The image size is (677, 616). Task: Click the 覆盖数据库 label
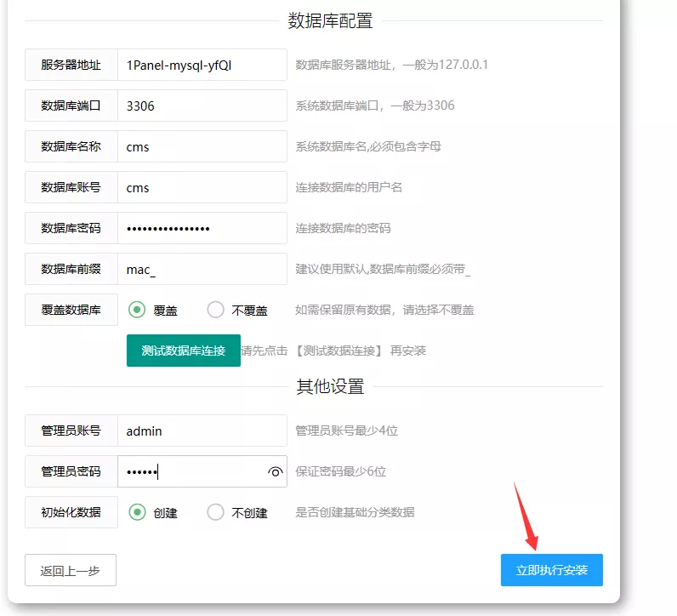(x=71, y=310)
